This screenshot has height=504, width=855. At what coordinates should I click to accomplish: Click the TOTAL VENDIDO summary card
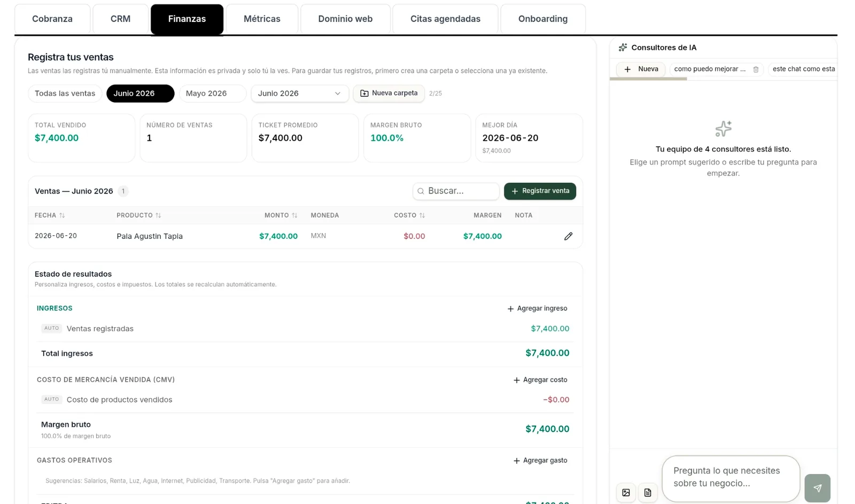[x=81, y=138]
